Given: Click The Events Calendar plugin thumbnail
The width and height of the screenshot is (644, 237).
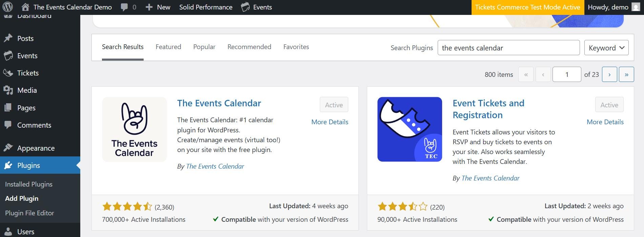Looking at the screenshot, I should click(134, 129).
